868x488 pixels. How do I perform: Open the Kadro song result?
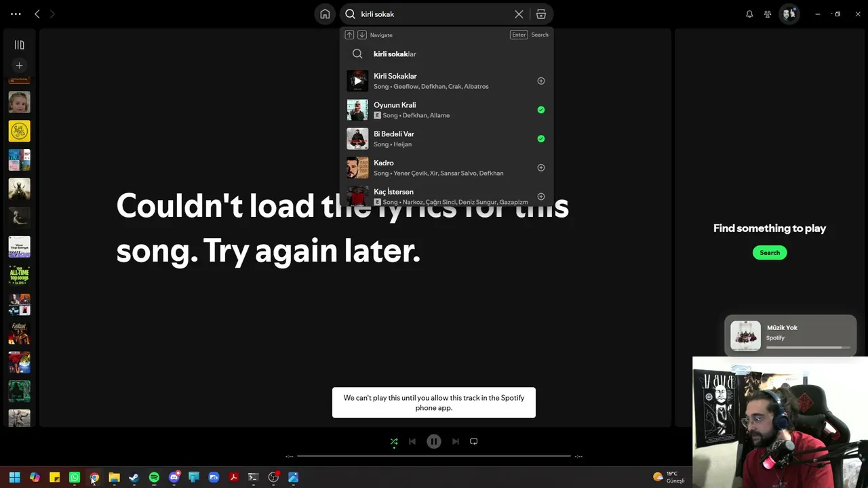[447, 167]
